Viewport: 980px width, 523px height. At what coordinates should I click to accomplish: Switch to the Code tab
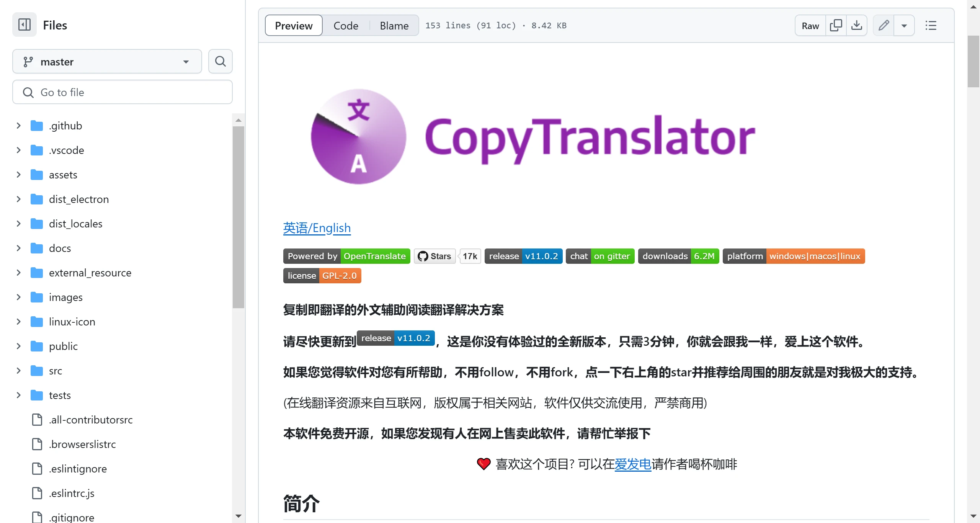pos(345,25)
